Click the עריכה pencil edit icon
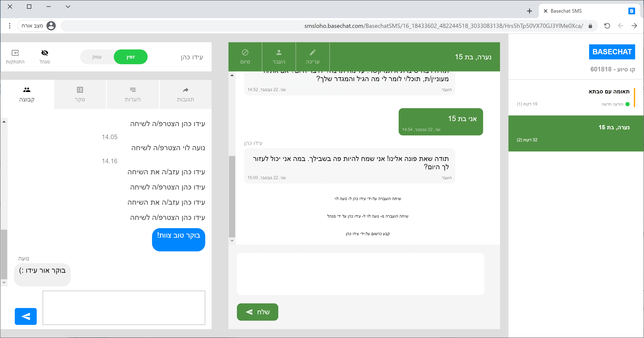Viewport: 644px width, 338px height. point(312,53)
